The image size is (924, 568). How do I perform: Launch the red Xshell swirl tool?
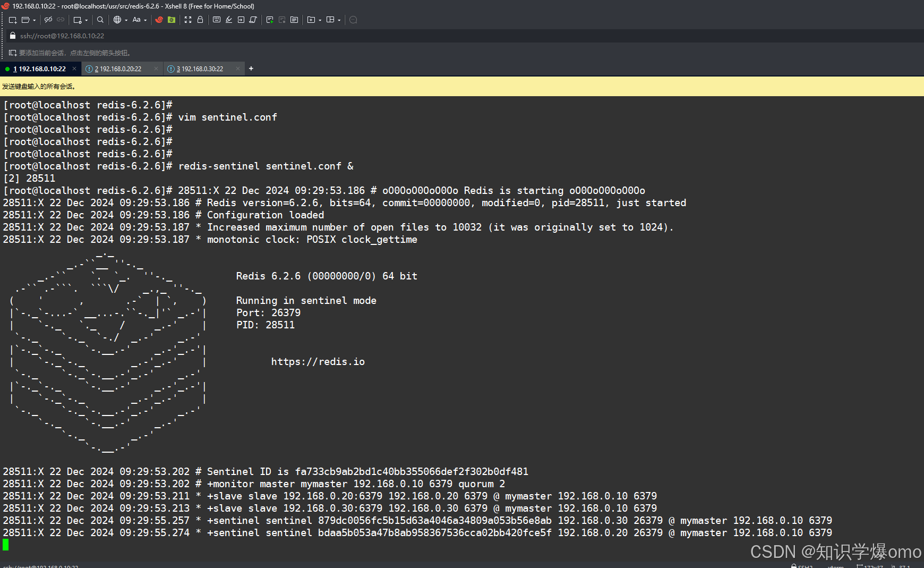[159, 20]
